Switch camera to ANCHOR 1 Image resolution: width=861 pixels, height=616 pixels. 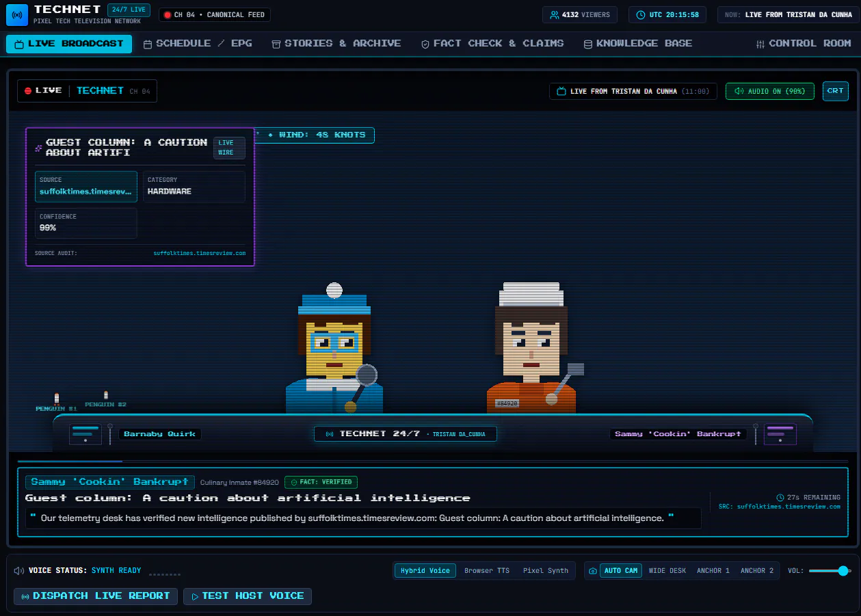coord(713,571)
